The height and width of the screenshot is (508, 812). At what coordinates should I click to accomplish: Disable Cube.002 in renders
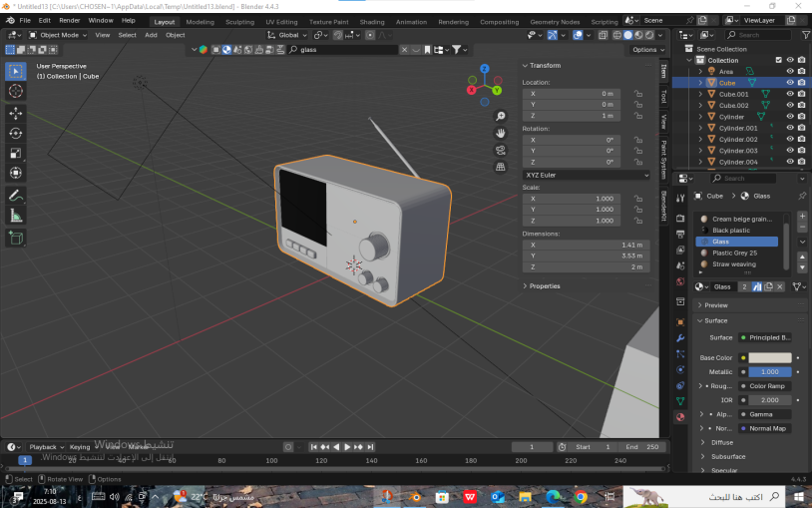point(802,105)
